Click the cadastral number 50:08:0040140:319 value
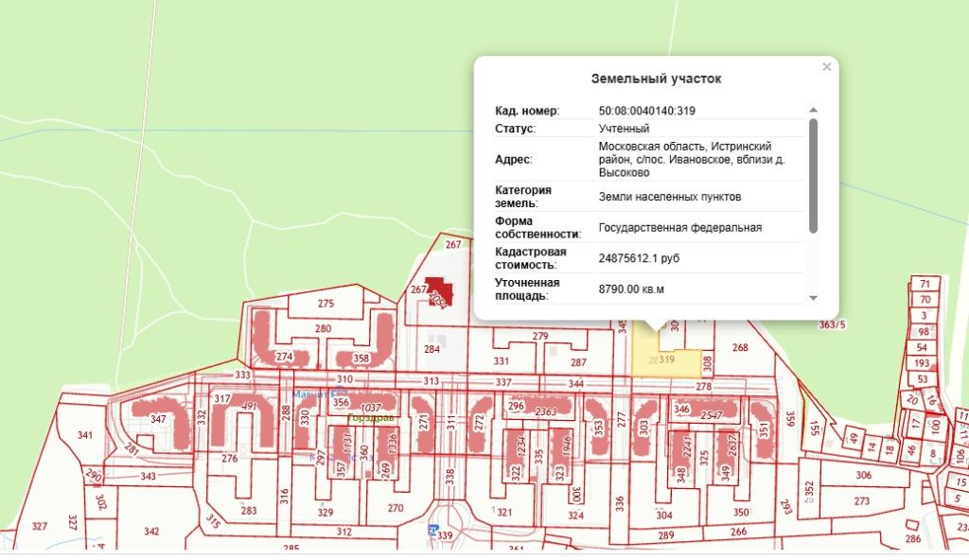 click(647, 111)
